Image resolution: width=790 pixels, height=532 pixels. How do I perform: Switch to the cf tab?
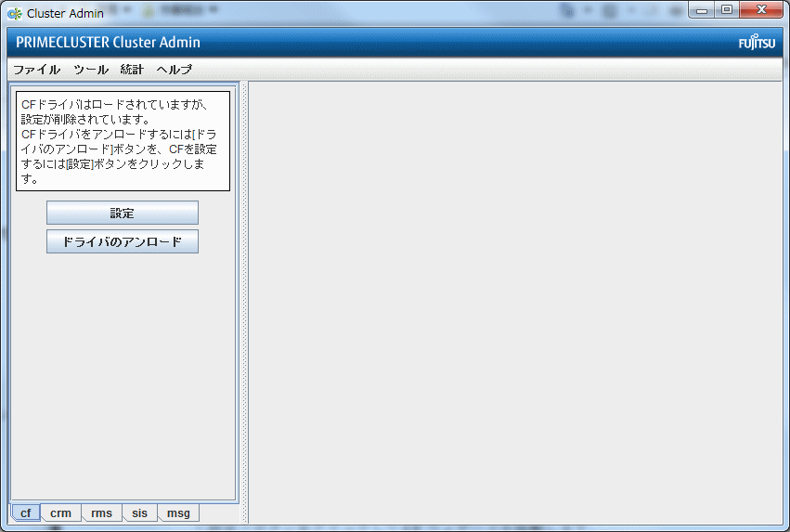25,513
